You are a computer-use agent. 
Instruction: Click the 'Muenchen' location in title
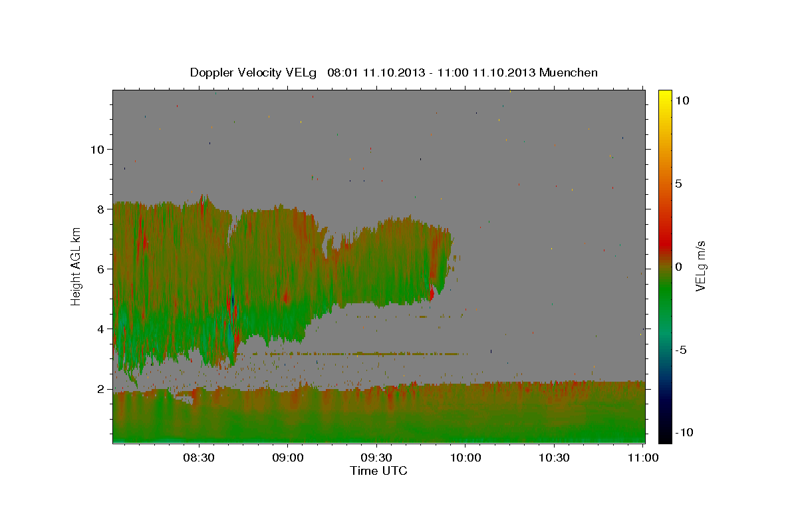[569, 72]
